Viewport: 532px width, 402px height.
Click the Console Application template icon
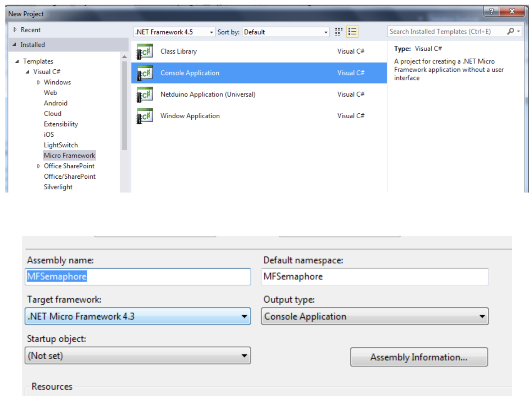[145, 73]
